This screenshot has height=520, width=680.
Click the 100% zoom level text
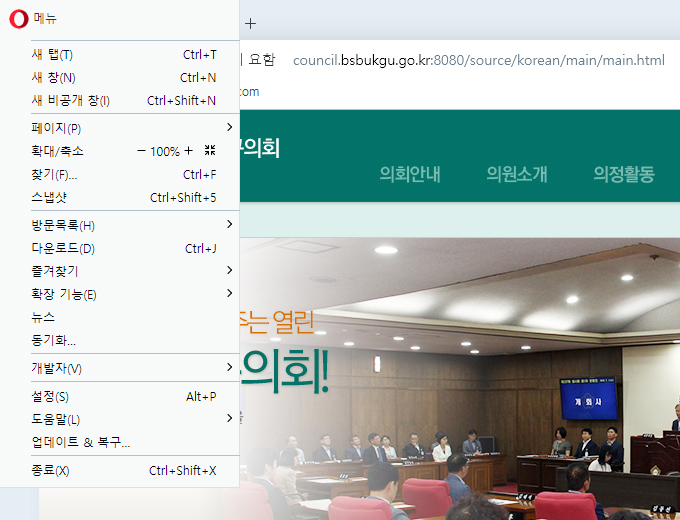click(165, 151)
